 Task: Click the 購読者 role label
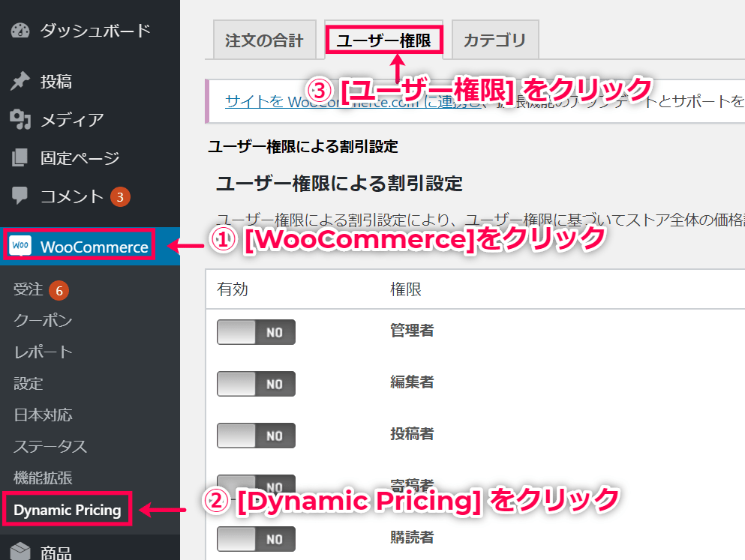(412, 538)
